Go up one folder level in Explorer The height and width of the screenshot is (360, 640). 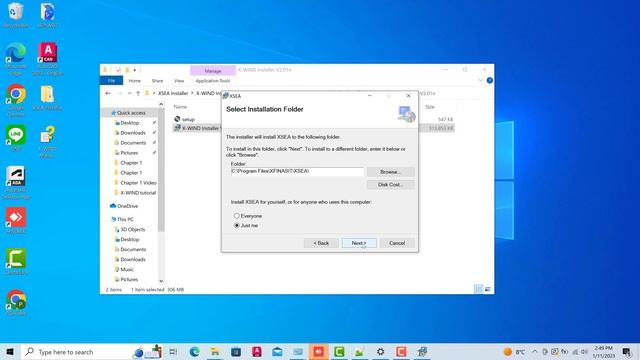[x=138, y=93]
